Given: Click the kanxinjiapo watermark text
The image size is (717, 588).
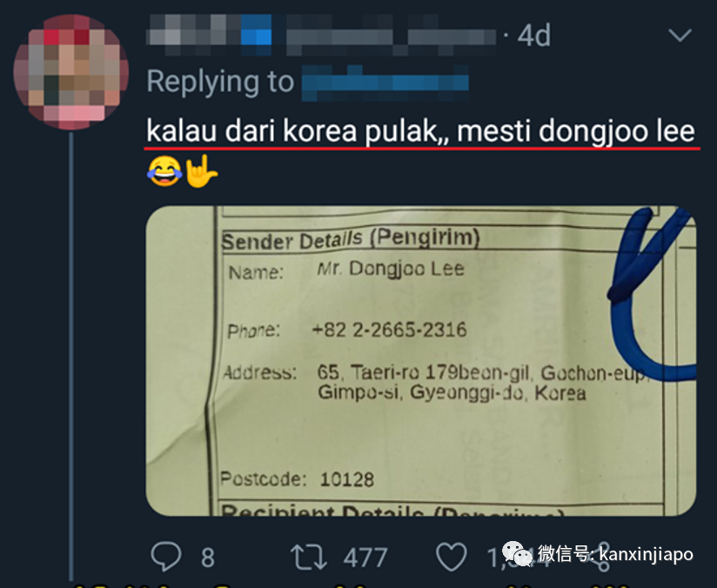Looking at the screenshot, I should [646, 554].
